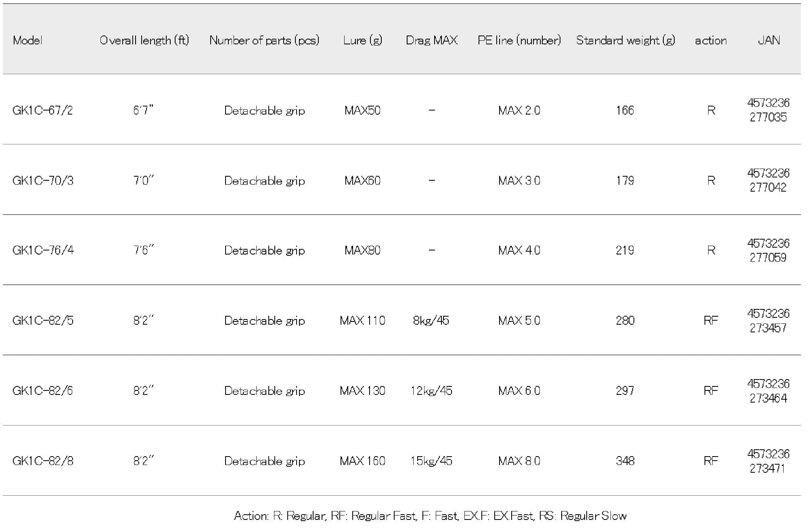
Task: Select the action column header
Action: (x=711, y=40)
